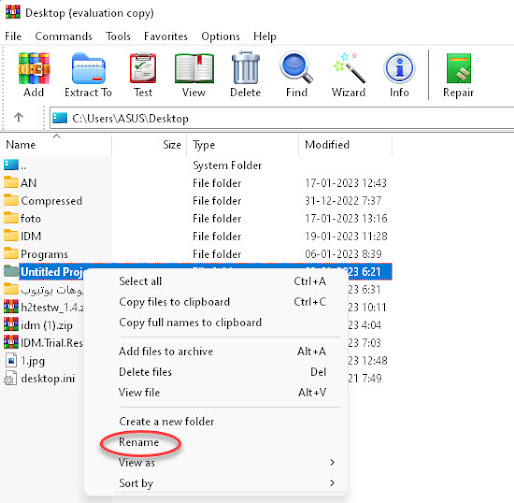
Task: Select the Programs folder icon
Action: [11, 253]
